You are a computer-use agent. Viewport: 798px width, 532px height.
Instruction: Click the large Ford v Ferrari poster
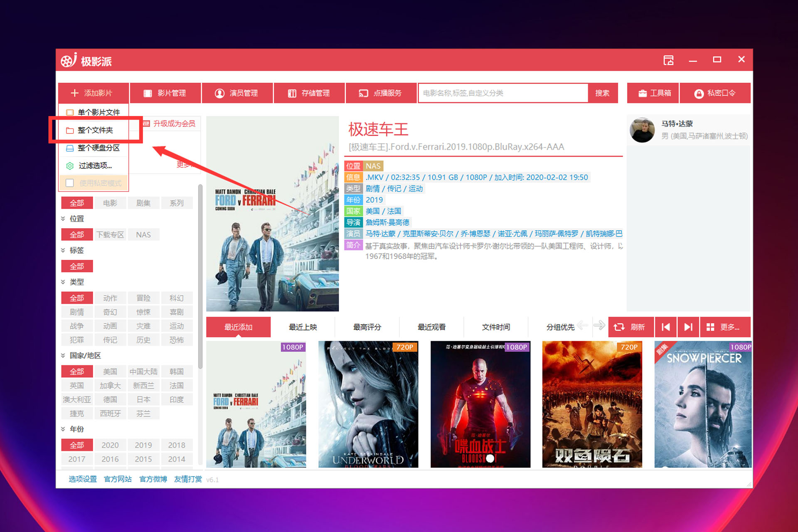tap(273, 214)
